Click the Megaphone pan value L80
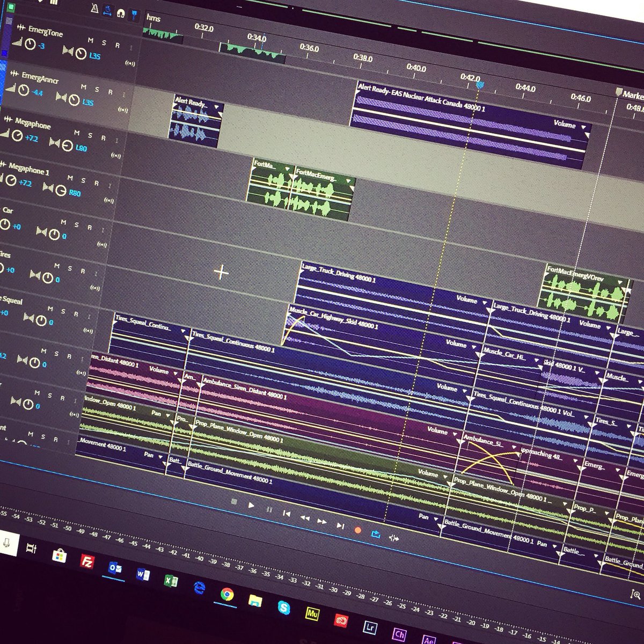 [x=81, y=148]
